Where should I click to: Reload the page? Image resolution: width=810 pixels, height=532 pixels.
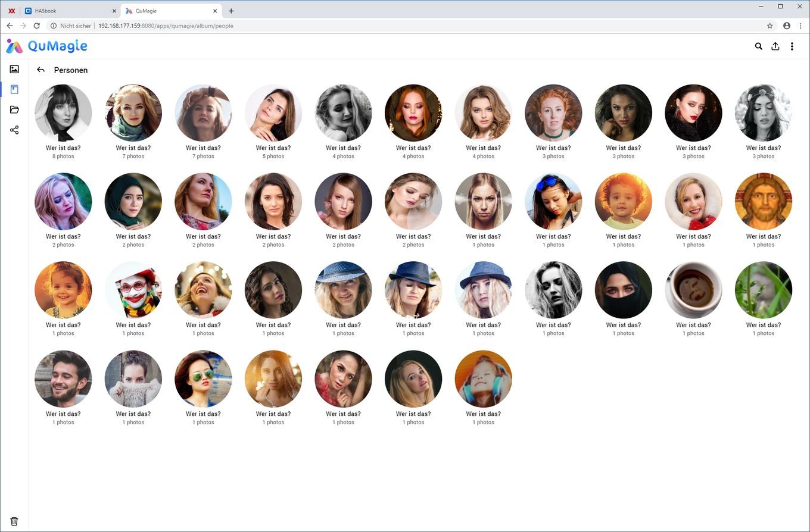37,26
